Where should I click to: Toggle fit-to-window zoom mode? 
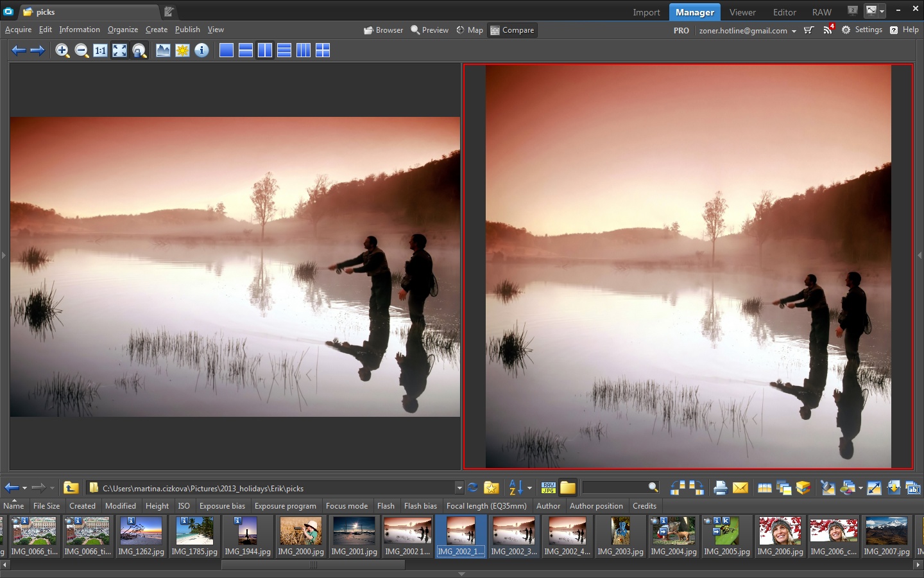point(120,51)
